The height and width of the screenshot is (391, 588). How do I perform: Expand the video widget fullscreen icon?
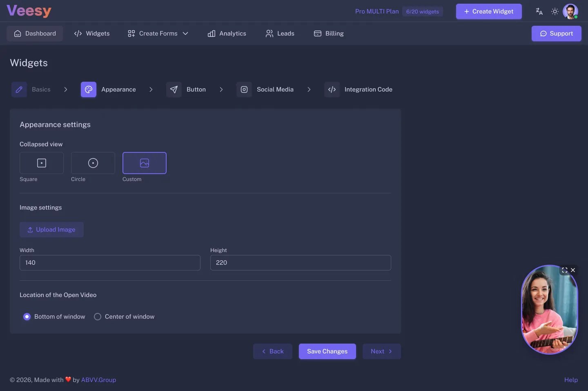coord(565,270)
